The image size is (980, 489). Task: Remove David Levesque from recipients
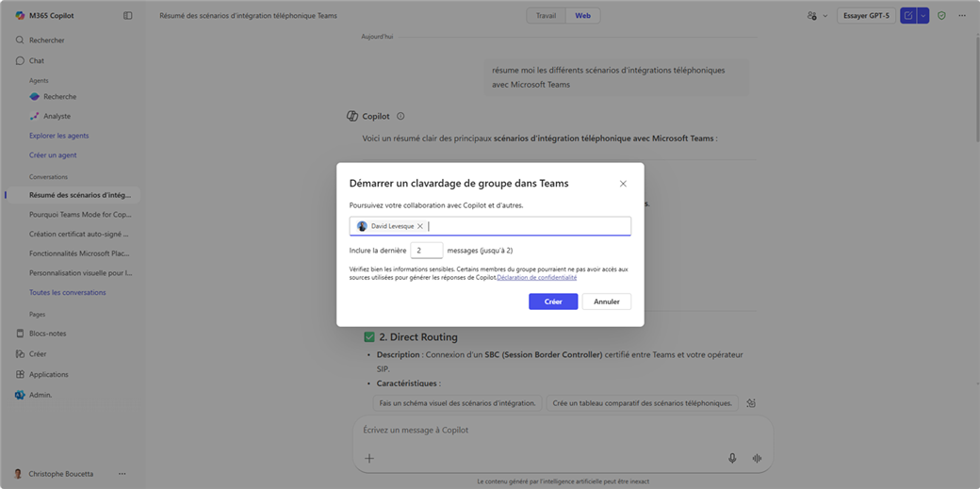coord(420,226)
